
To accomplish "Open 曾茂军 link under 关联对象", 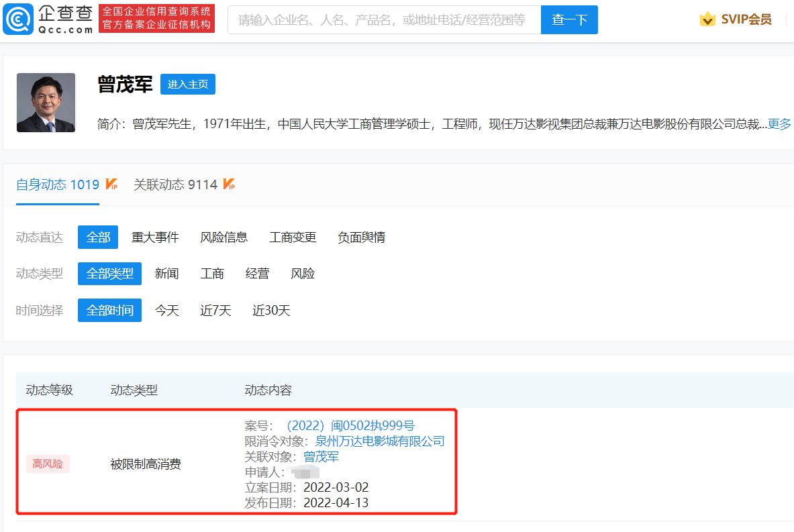I will 321,457.
